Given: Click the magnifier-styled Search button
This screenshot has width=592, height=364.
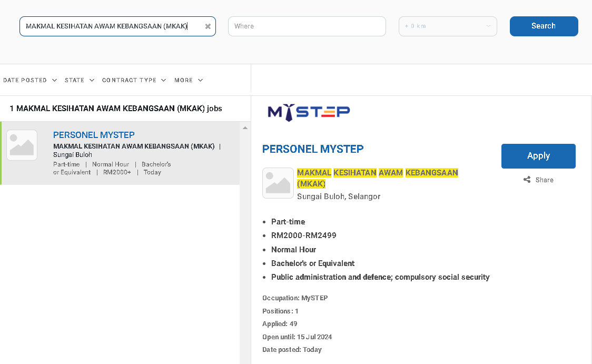Looking at the screenshot, I should click(x=544, y=26).
